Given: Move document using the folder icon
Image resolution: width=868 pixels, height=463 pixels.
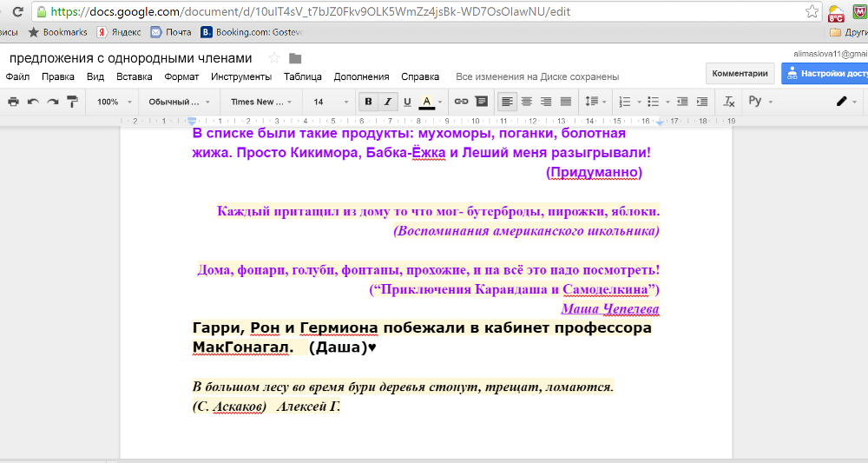Looking at the screenshot, I should [x=295, y=58].
